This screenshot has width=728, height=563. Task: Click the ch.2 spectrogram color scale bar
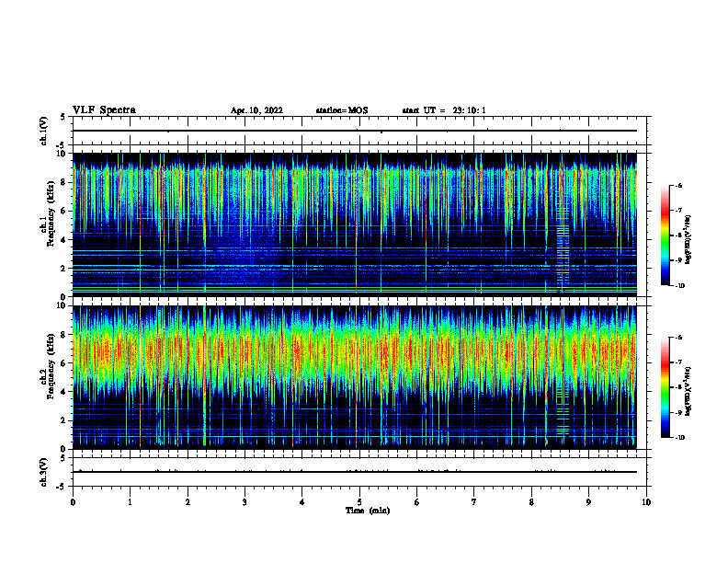[x=665, y=387]
